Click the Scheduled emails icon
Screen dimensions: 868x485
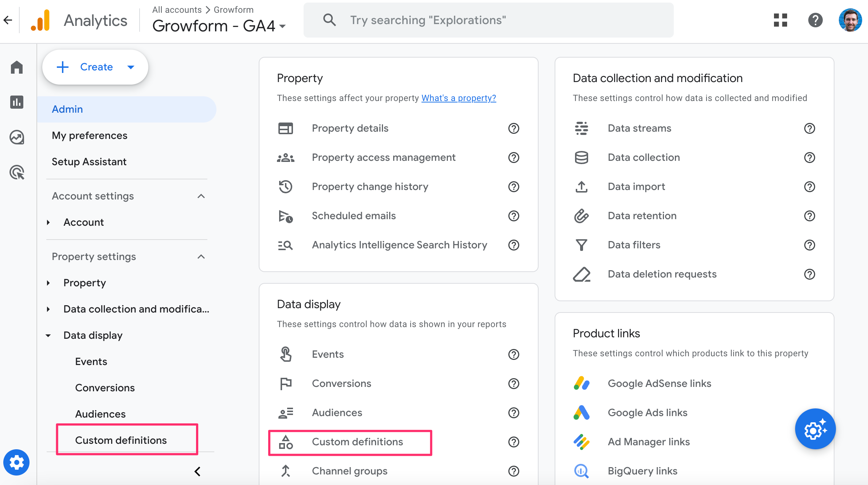click(x=286, y=216)
